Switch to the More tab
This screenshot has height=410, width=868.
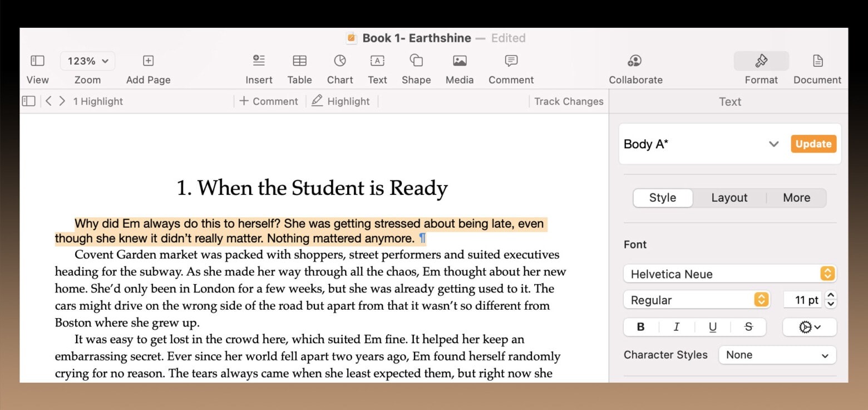[796, 198]
